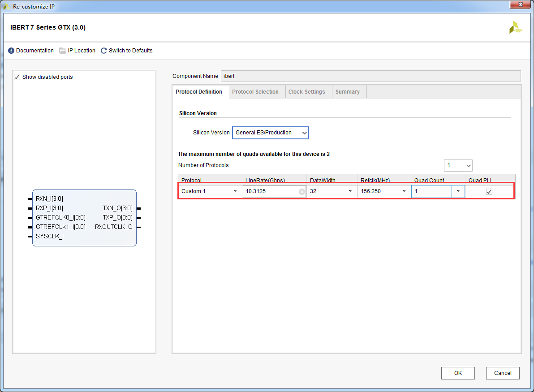
Task: Click the Quad PLL column header
Action: coord(490,180)
